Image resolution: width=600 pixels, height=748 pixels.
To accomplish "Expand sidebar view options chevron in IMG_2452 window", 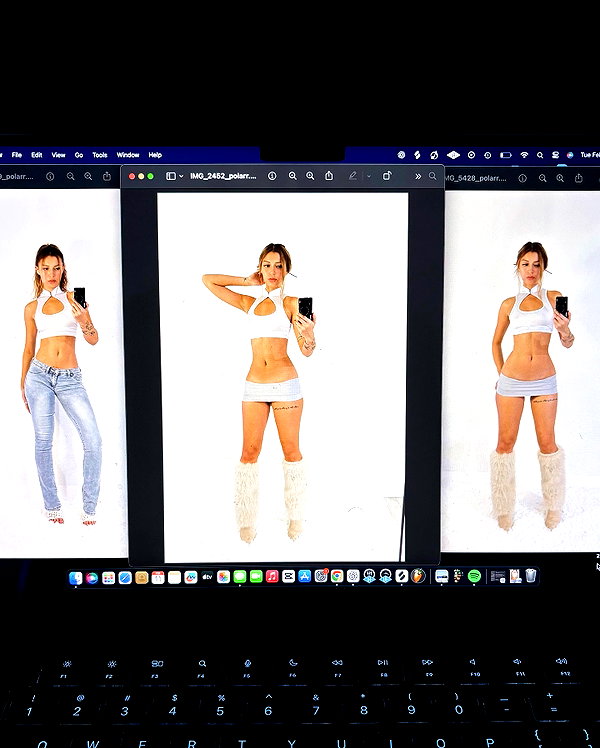I will 181,177.
